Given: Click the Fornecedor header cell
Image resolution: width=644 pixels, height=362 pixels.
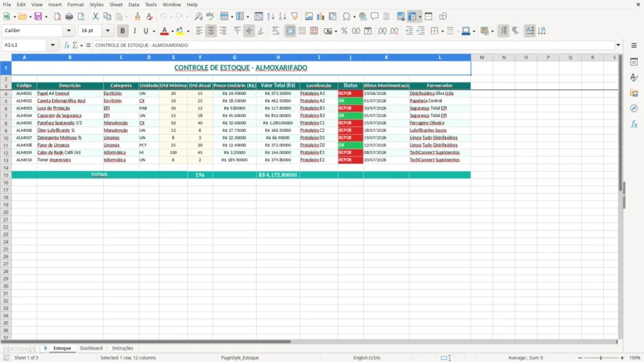Looking at the screenshot, I should (440, 85).
